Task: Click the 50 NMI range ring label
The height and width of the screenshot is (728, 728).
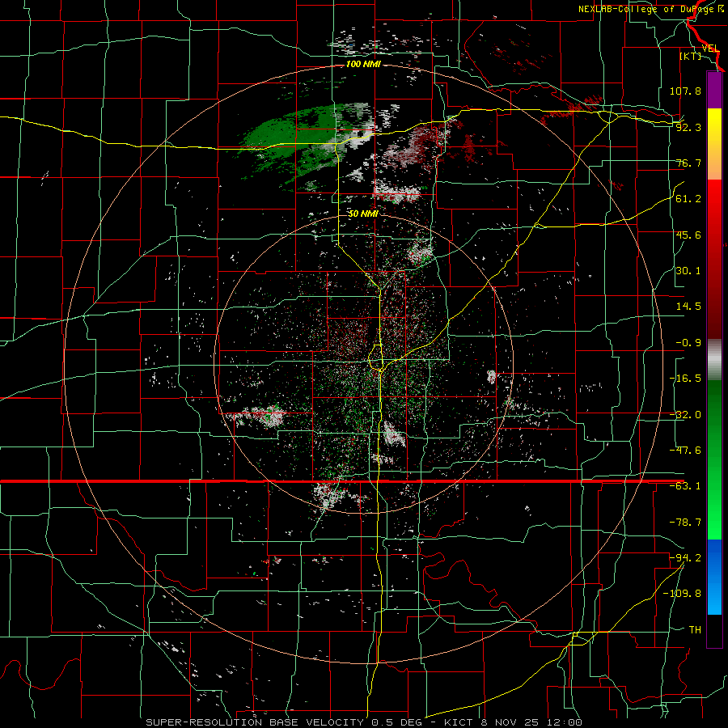Action: click(363, 214)
